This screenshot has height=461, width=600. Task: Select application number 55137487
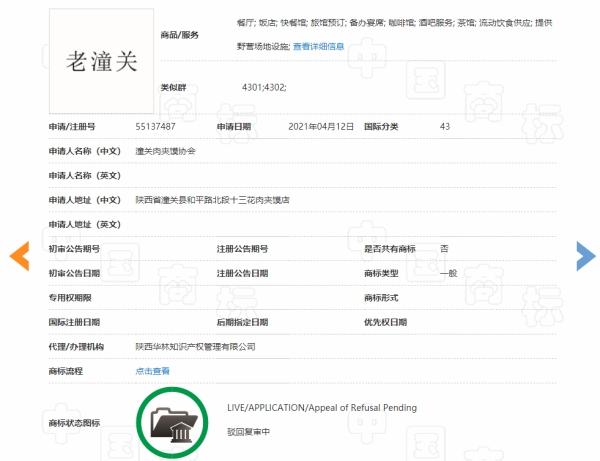[155, 127]
